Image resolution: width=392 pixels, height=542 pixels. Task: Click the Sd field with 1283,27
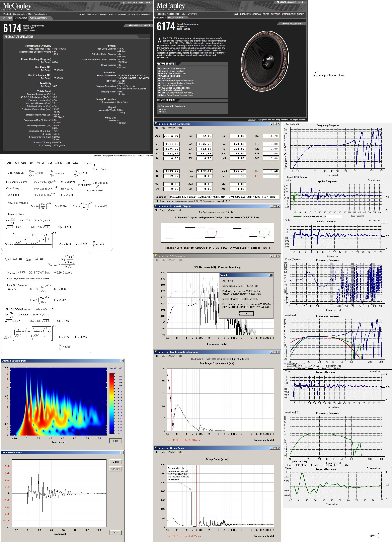(171, 171)
